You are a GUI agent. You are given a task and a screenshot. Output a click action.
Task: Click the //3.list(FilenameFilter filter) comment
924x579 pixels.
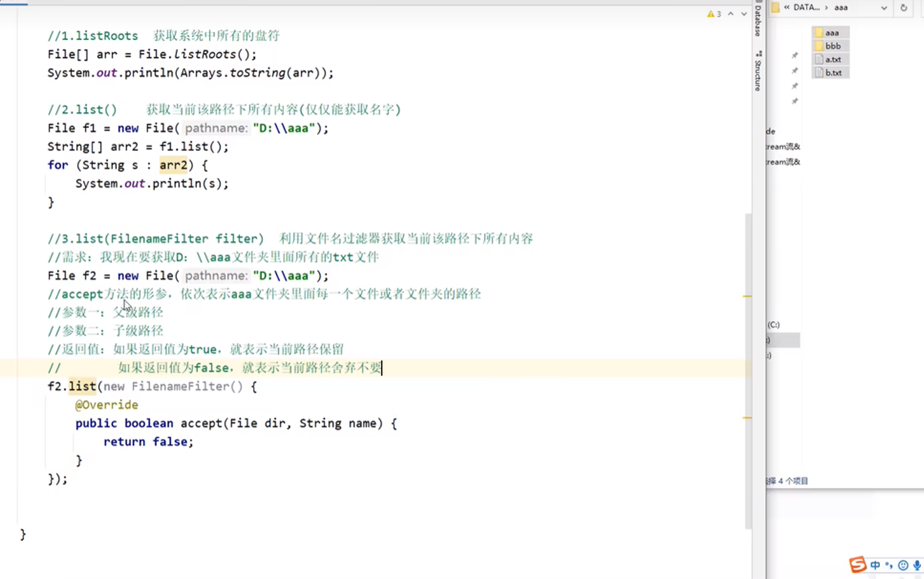click(290, 238)
